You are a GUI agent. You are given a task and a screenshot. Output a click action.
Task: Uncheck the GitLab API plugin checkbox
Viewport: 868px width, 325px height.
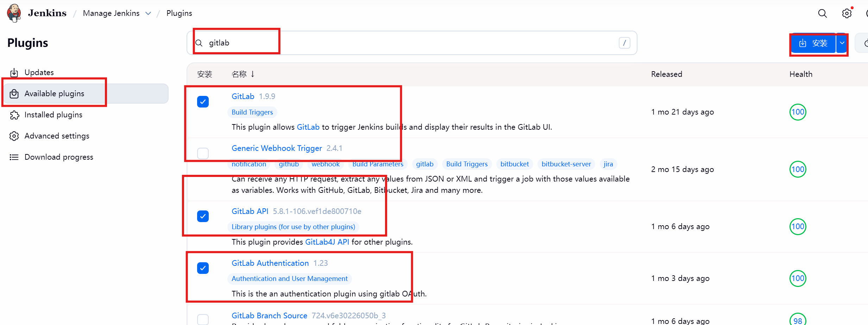coord(203,216)
